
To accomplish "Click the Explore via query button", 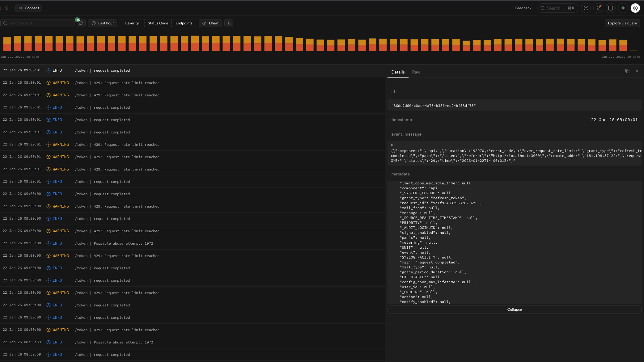I will (622, 23).
